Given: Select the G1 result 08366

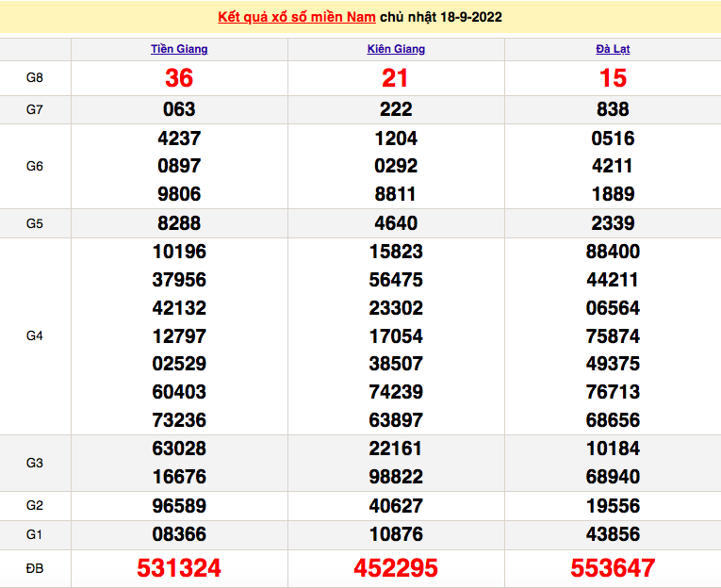Looking at the screenshot, I should [179, 535].
